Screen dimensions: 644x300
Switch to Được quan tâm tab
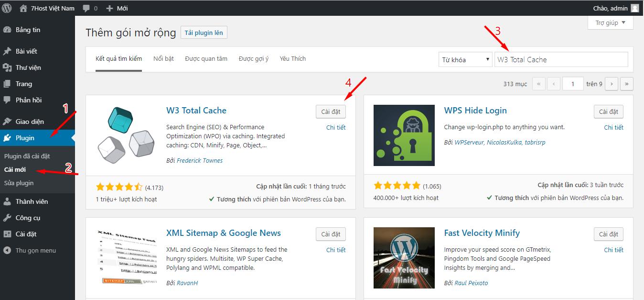(x=206, y=59)
